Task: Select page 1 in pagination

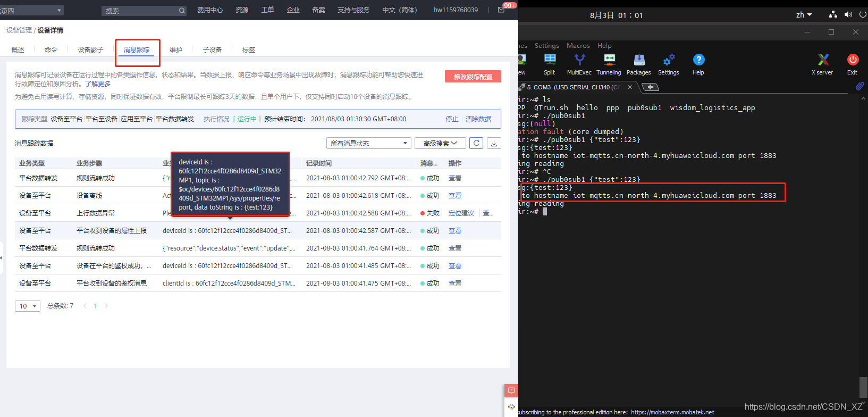Action: click(x=96, y=306)
